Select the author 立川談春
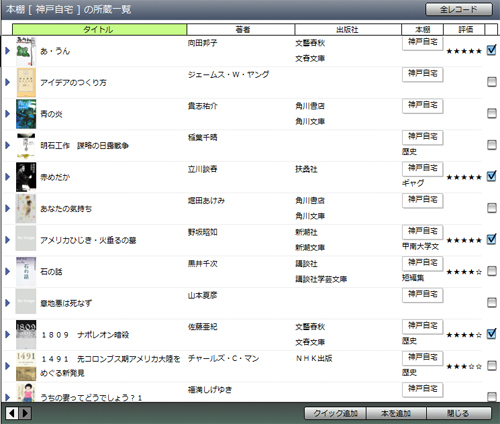Image resolution: width=500 pixels, height=424 pixels. (x=202, y=169)
